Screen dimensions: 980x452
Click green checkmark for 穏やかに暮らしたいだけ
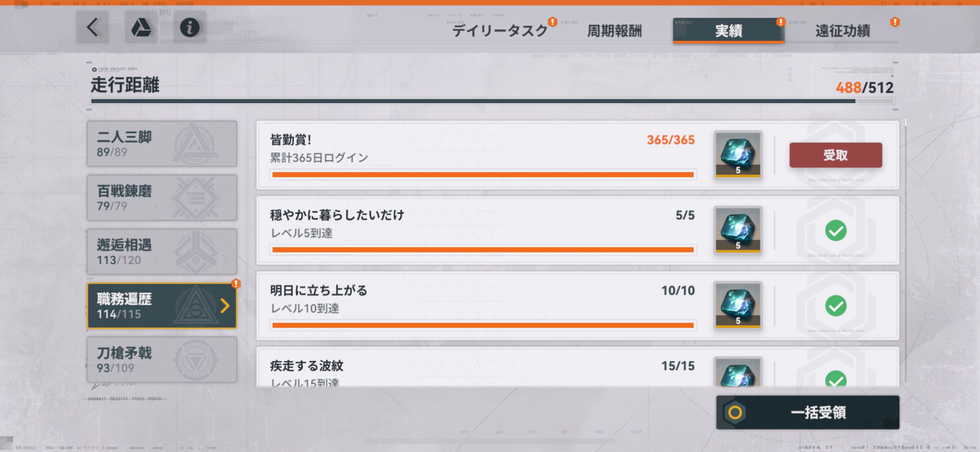click(x=836, y=231)
